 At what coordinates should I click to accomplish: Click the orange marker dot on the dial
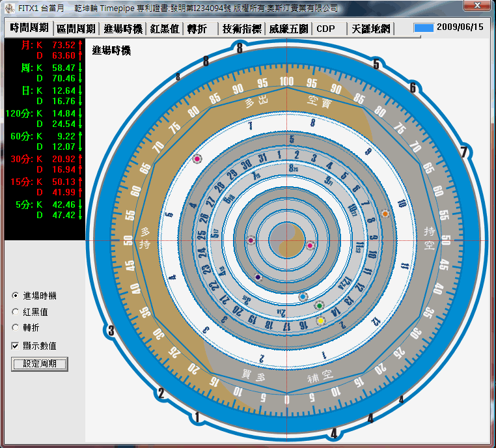pos(385,214)
